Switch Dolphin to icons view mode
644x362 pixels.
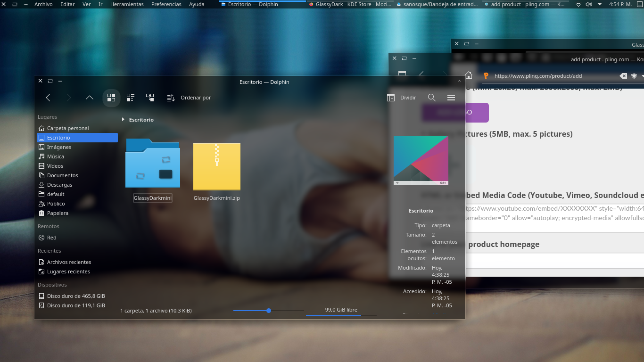click(x=111, y=98)
